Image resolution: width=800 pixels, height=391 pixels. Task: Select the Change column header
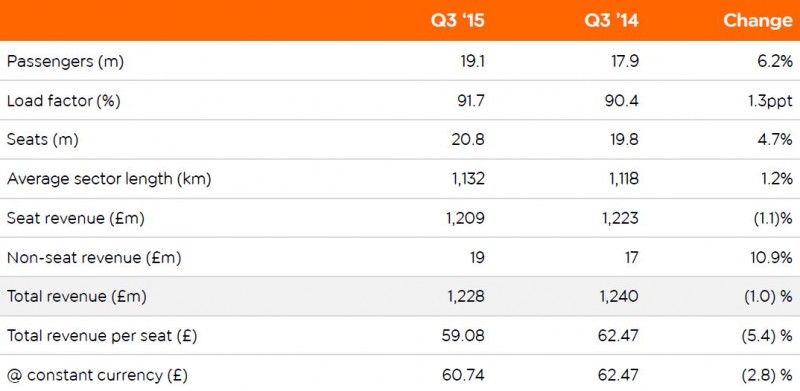[x=757, y=21]
